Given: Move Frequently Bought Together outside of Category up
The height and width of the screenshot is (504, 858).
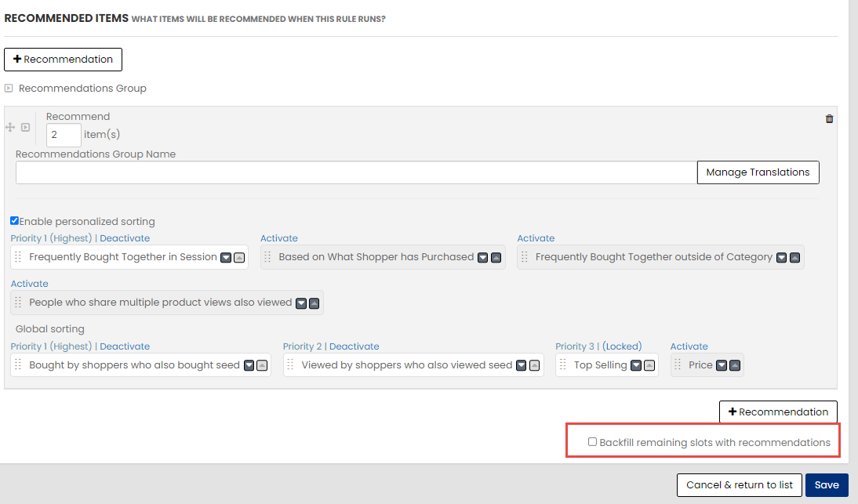Looking at the screenshot, I should coord(794,257).
